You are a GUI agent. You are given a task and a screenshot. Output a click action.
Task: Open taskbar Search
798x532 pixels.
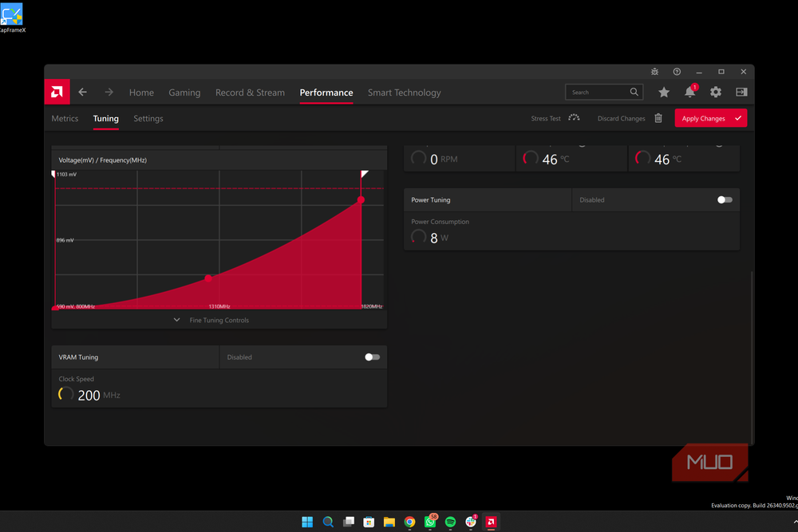pos(328,522)
